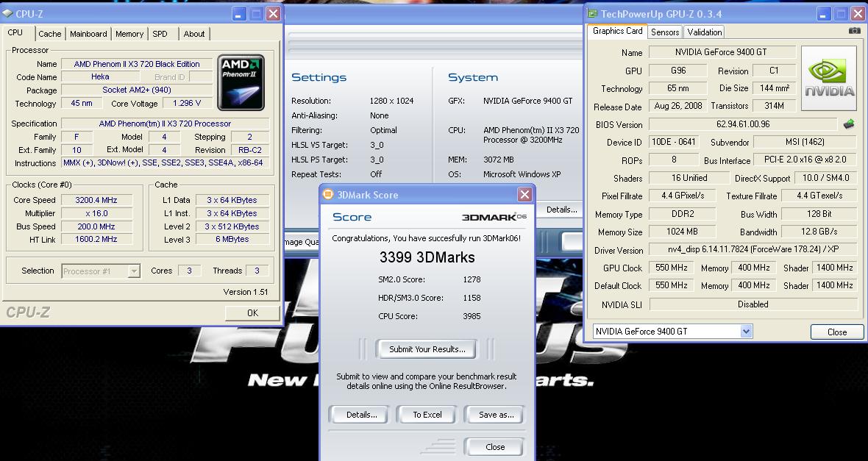Viewport: 868px width, 461px height.
Task: Click the HT Link value 1600.2 MHz
Action: [x=96, y=239]
